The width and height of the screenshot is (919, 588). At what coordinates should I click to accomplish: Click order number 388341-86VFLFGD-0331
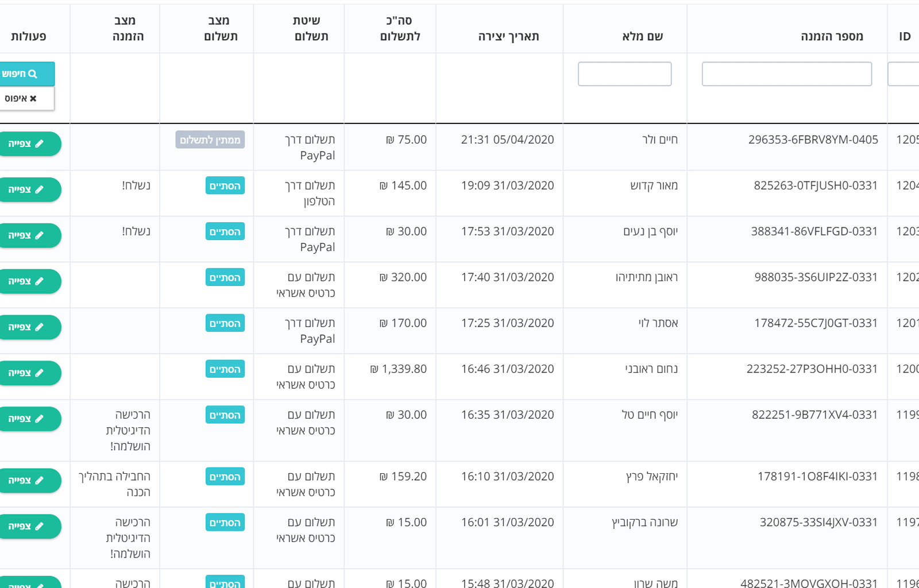tap(814, 231)
